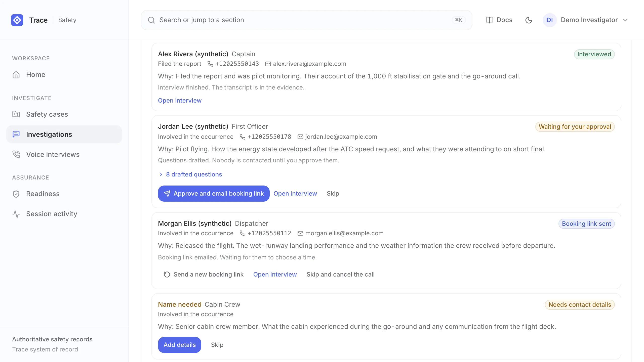Select Voice interviews in the sidebar
644x362 pixels.
point(64,154)
